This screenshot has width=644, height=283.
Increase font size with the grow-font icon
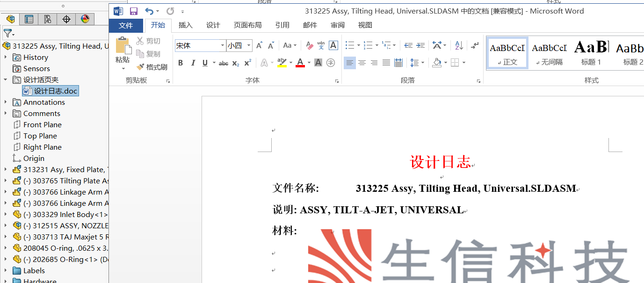click(260, 45)
